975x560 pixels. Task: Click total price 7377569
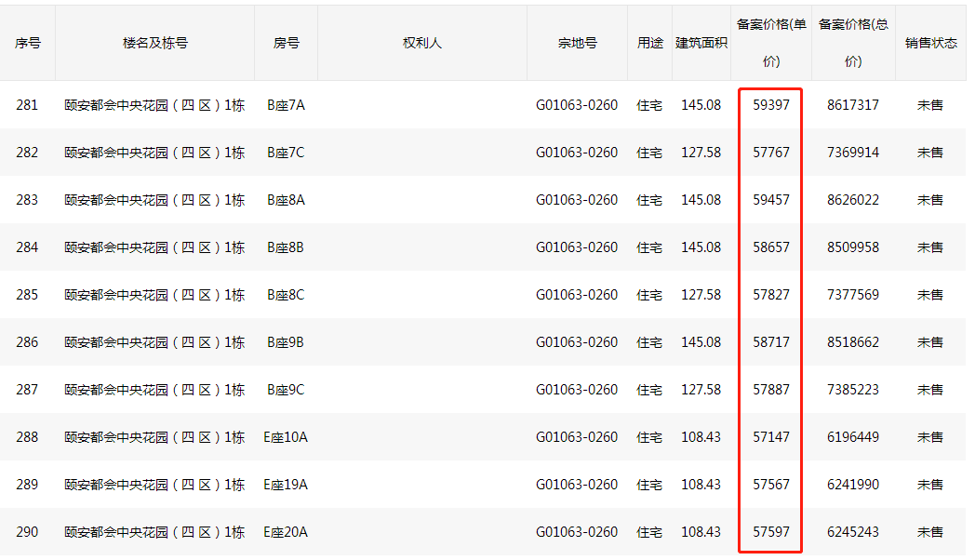(853, 295)
